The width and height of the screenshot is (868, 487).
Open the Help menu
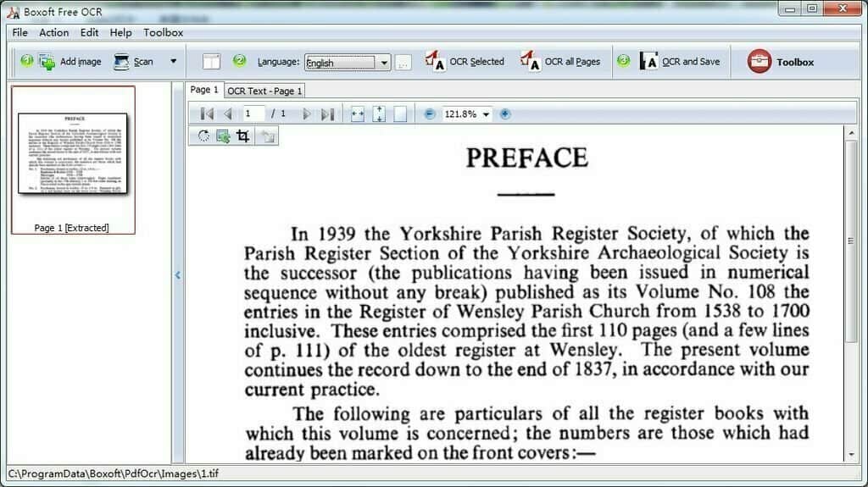coord(120,33)
